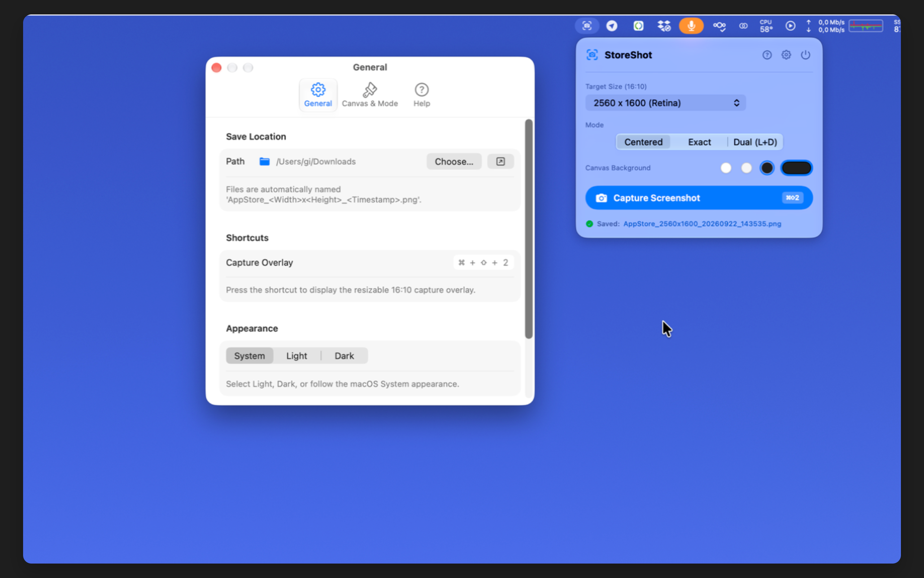This screenshot has height=578, width=924.
Task: Click the orange microphone menu bar icon
Action: [x=691, y=26]
